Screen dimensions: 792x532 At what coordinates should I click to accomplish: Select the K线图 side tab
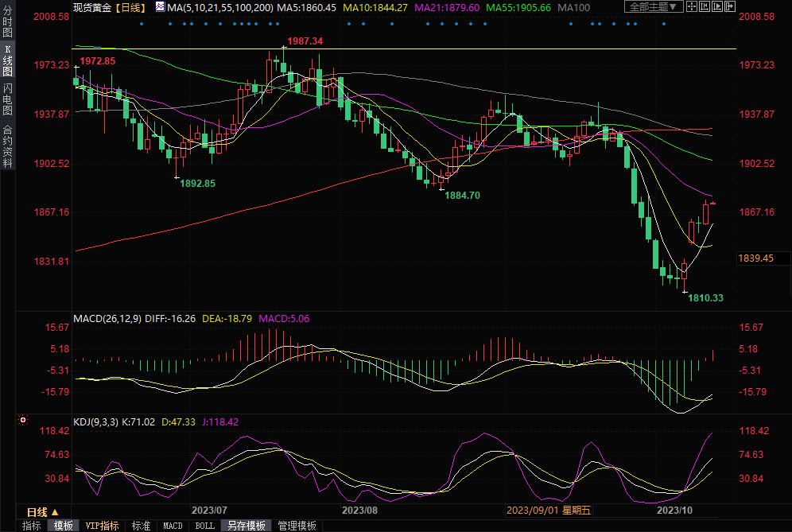pos(7,60)
